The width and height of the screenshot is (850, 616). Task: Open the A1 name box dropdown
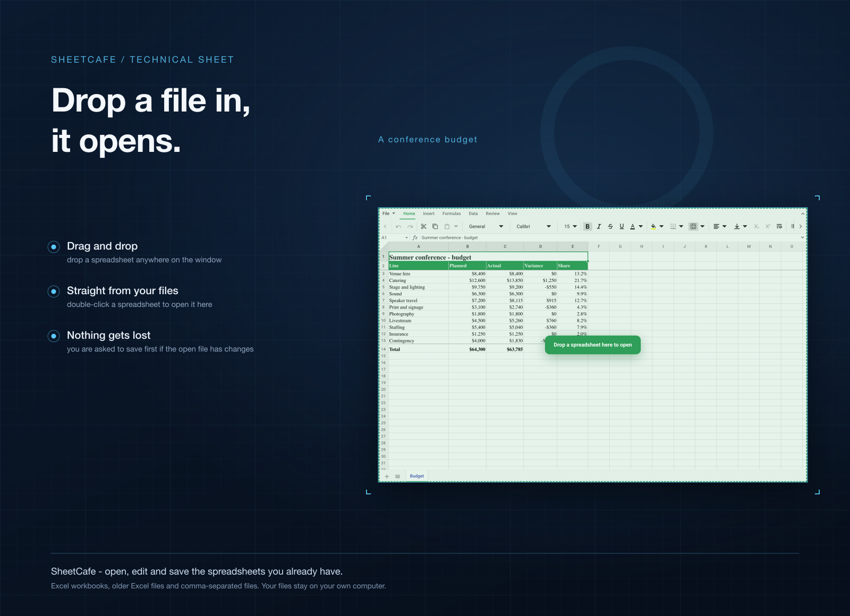coord(407,238)
